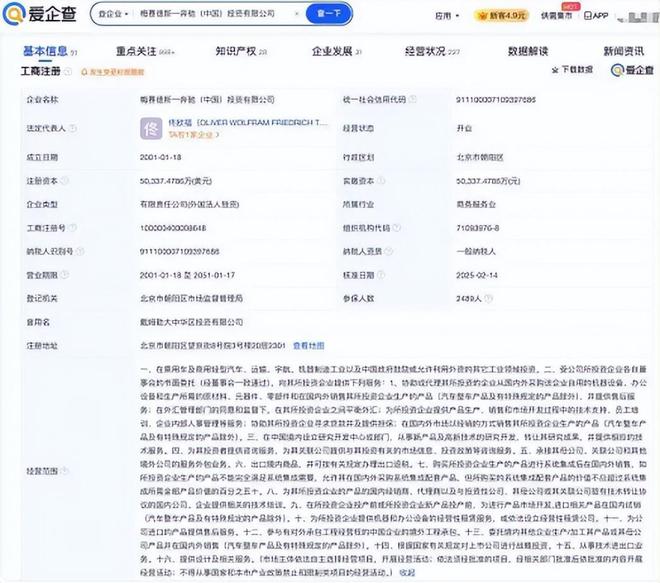Click the blurred user account at top right
Screen dimensions: 660x583
pyautogui.click(x=640, y=17)
